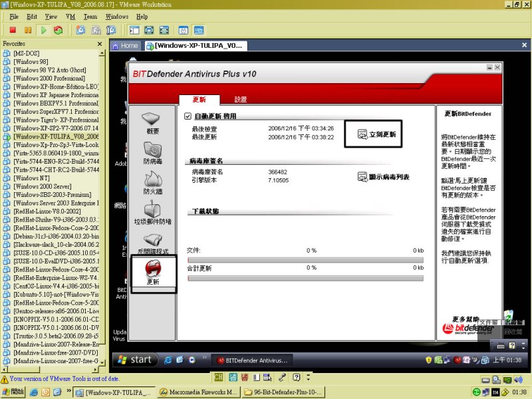
Task: Click the host 開始 start button
Action: (x=13, y=392)
